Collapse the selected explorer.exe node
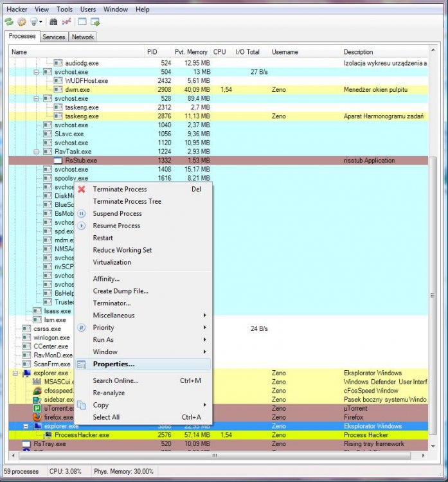Screen dimensions: 448x482 click(26, 426)
